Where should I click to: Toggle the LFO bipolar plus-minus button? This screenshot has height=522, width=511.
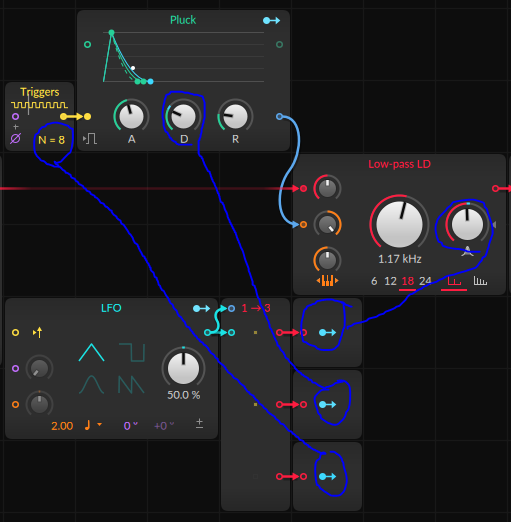(x=199, y=423)
